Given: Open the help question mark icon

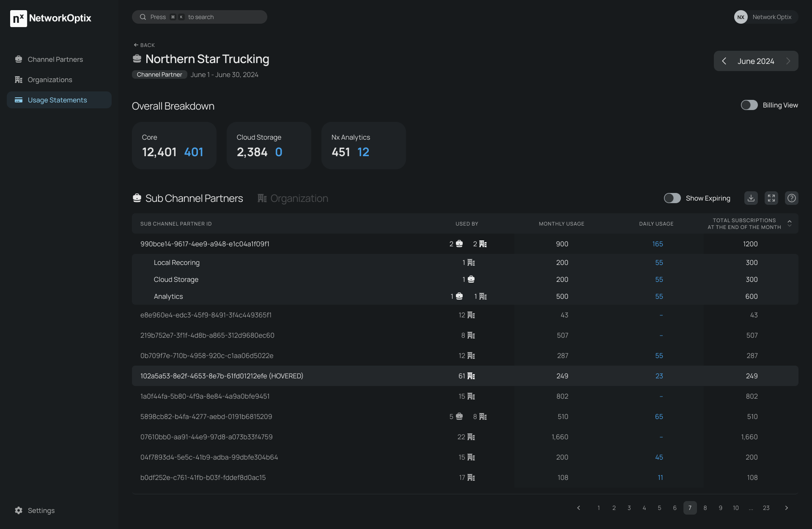Looking at the screenshot, I should pos(792,198).
